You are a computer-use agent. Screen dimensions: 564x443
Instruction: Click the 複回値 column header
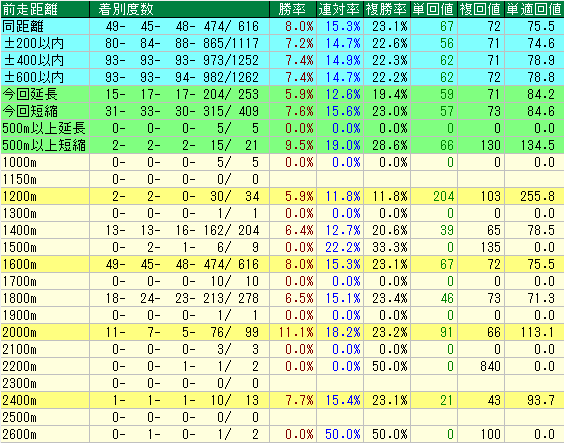point(481,9)
